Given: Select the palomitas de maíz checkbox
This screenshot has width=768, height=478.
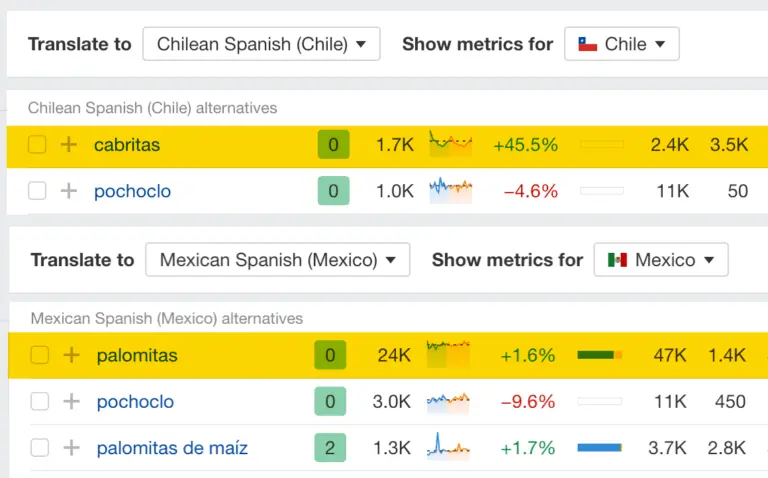Looking at the screenshot, I should coord(40,448).
